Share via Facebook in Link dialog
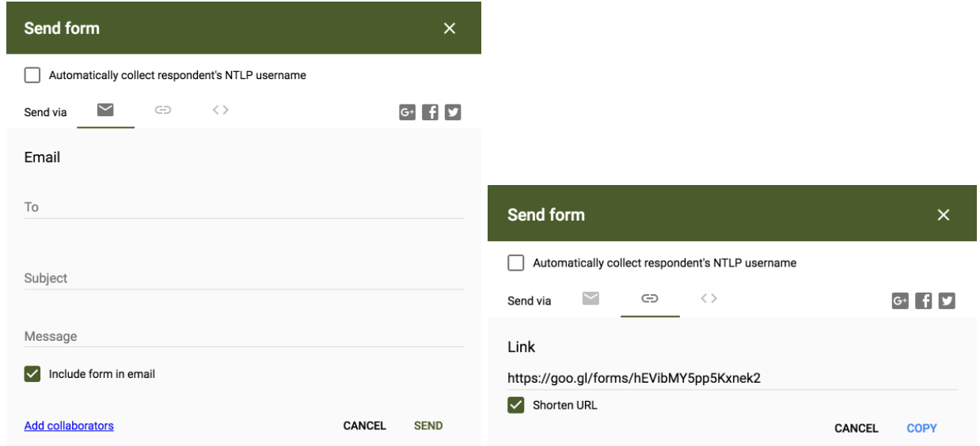 (x=924, y=300)
